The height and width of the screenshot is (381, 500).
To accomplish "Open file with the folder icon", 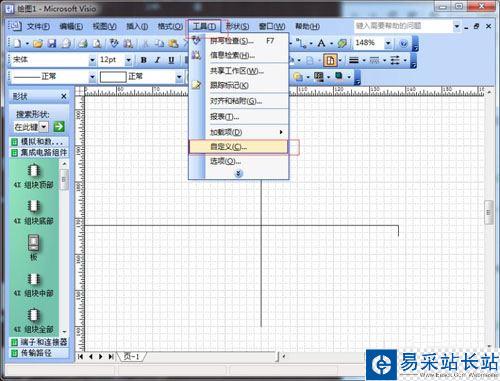I will pyautogui.click(x=38, y=43).
